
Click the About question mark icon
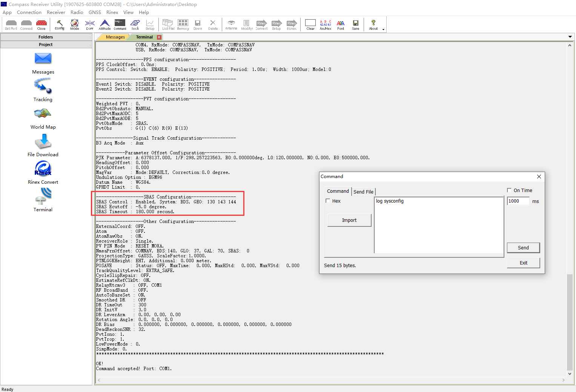(373, 25)
